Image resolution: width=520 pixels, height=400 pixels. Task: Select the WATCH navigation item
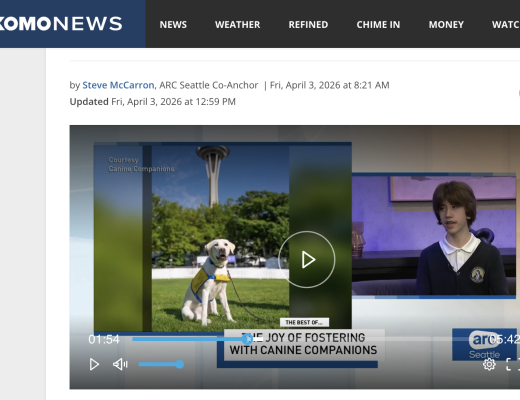pos(506,25)
